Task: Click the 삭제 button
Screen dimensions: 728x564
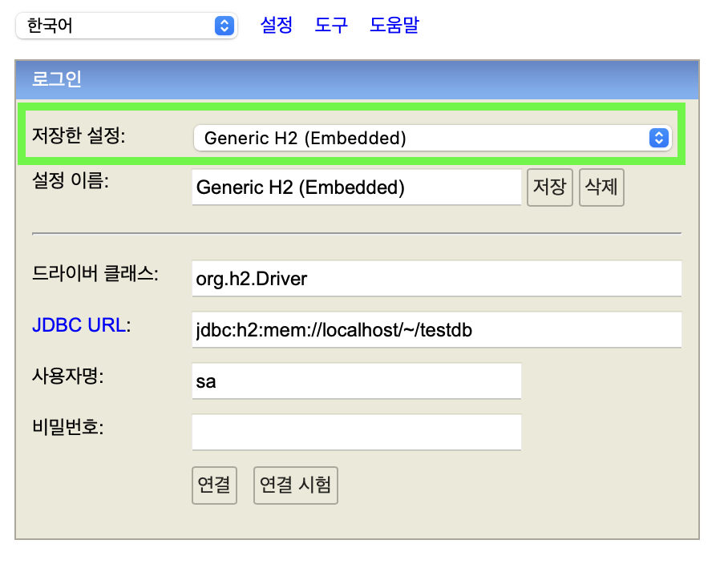Action: (x=601, y=187)
